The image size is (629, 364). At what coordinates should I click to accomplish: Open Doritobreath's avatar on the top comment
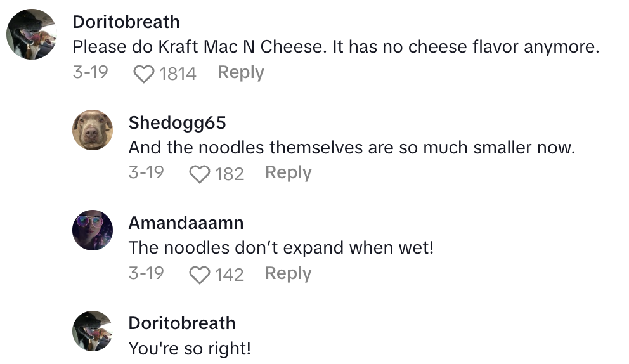pyautogui.click(x=31, y=34)
